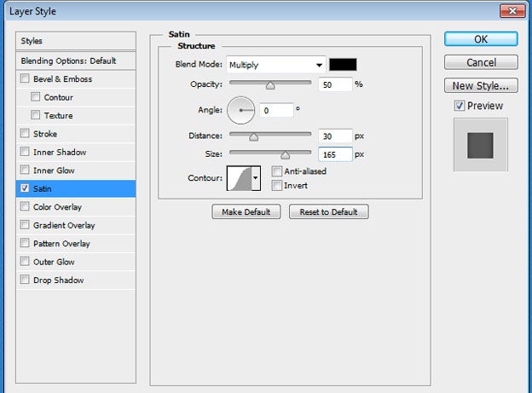Click the Size value field
This screenshot has width=532, height=393.
coord(335,154)
